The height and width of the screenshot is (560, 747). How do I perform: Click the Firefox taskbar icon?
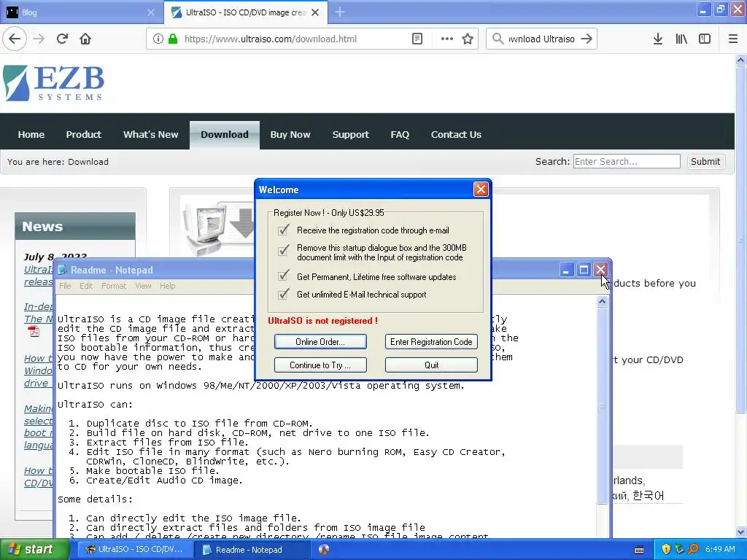(324, 550)
